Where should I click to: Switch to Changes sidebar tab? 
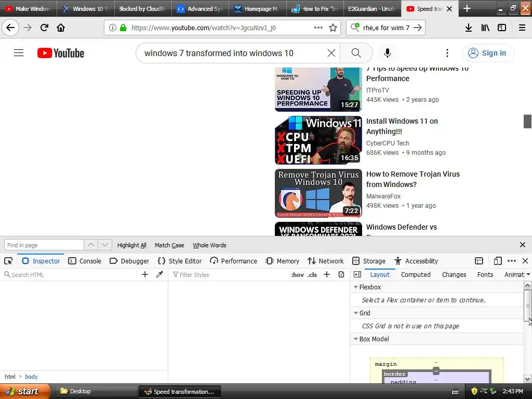coord(454,274)
